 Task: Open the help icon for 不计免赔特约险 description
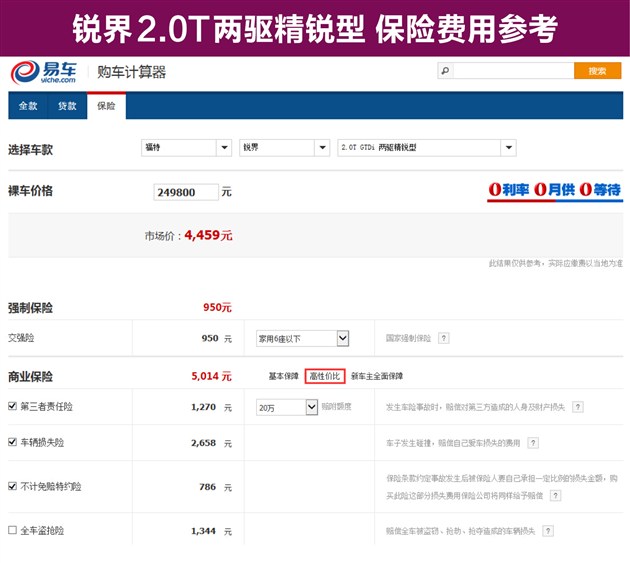[x=555, y=495]
